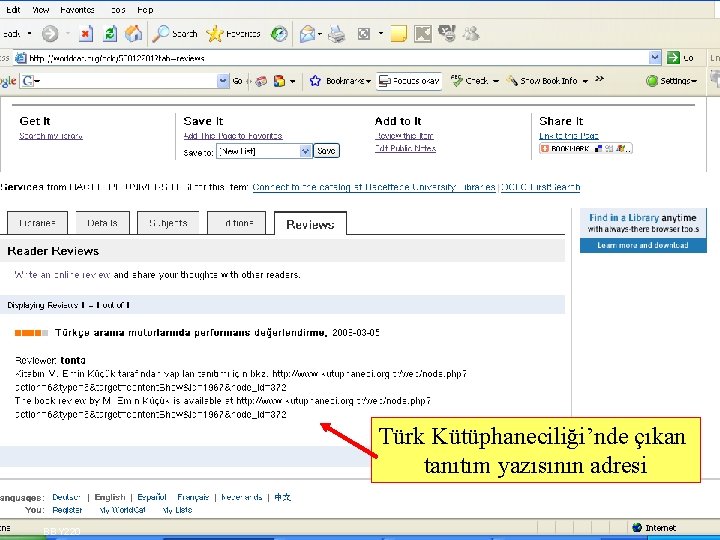This screenshot has height=540, width=720.
Task: Open Google toolbar Settings
Action: click(x=671, y=81)
